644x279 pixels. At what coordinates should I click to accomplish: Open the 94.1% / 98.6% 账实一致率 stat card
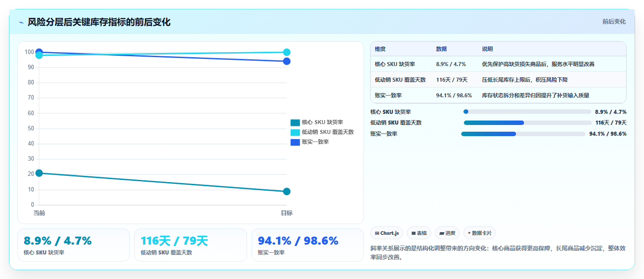308,245
